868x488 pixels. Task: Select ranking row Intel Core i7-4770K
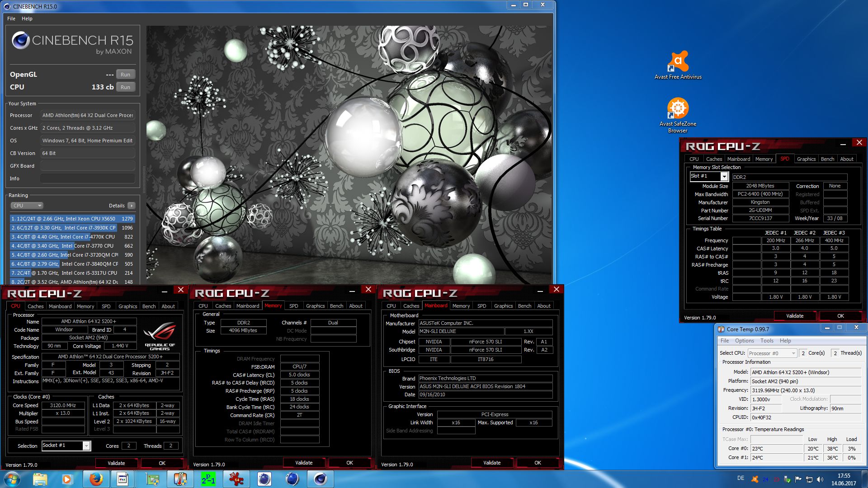[72, 237]
